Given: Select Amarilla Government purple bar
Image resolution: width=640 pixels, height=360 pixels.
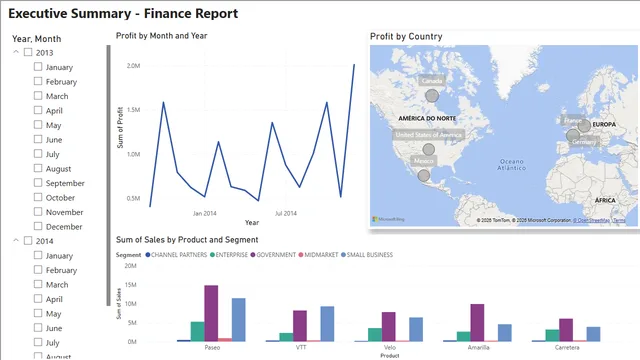Looking at the screenshot, I should pos(477,322).
